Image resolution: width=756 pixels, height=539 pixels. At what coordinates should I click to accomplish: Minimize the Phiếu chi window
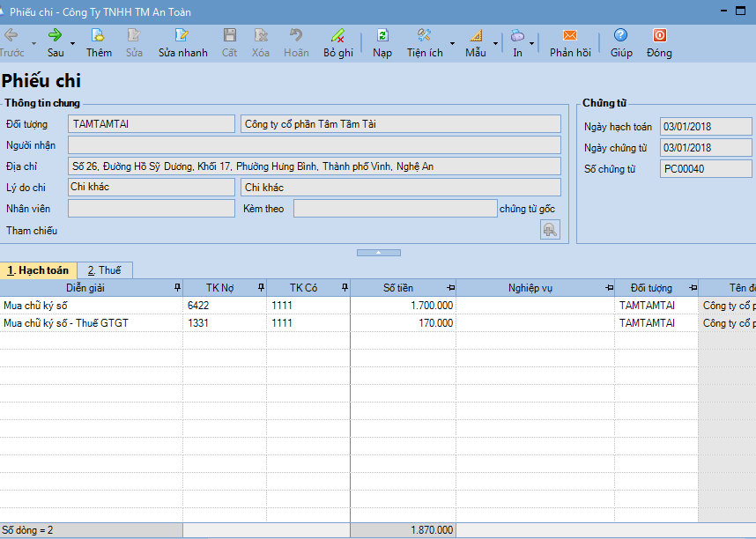(x=723, y=11)
